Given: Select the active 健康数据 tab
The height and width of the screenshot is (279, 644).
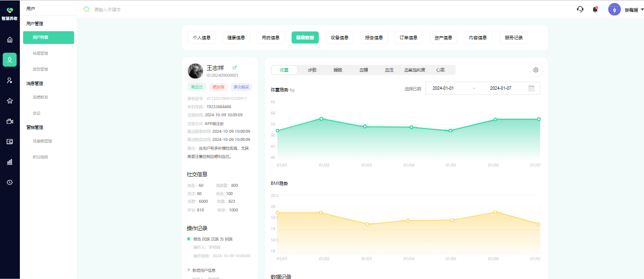Looking at the screenshot, I should pyautogui.click(x=305, y=38).
